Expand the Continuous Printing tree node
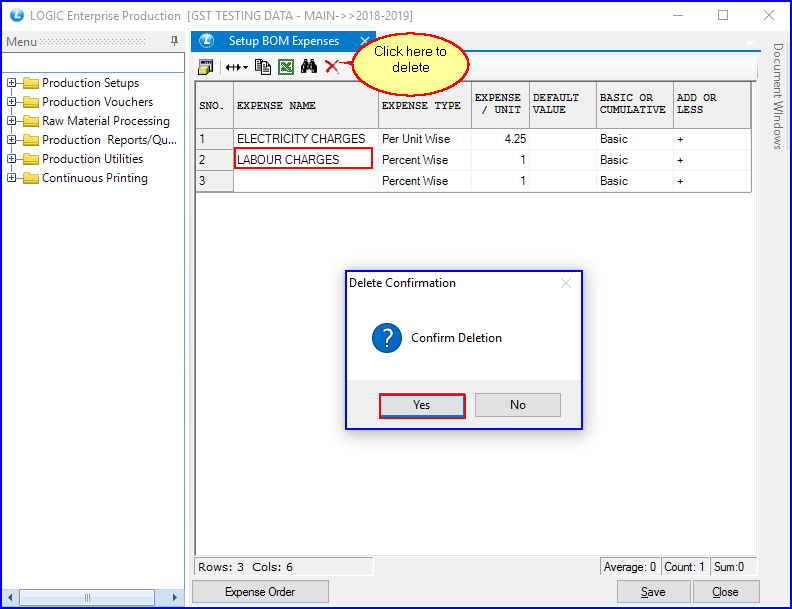Screen dimensions: 792x609 (12, 178)
